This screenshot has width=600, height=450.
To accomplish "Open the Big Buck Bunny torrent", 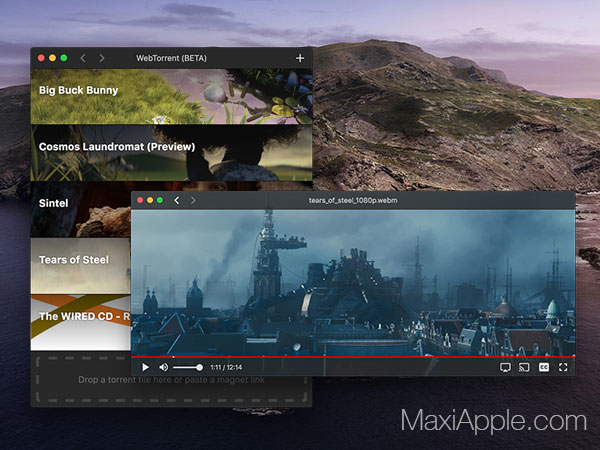I will click(x=171, y=96).
